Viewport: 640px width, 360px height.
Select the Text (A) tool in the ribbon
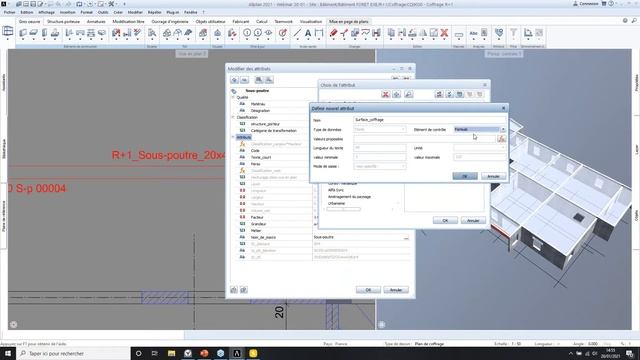pos(308,33)
